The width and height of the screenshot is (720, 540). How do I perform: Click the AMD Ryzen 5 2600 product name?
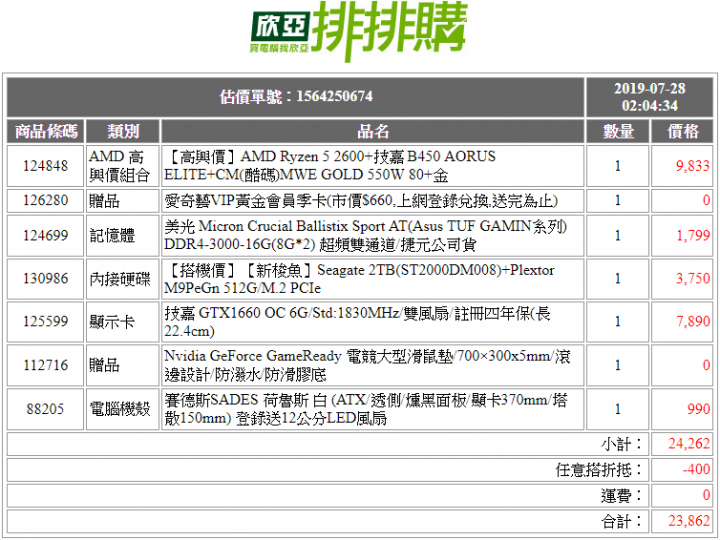click(330, 166)
